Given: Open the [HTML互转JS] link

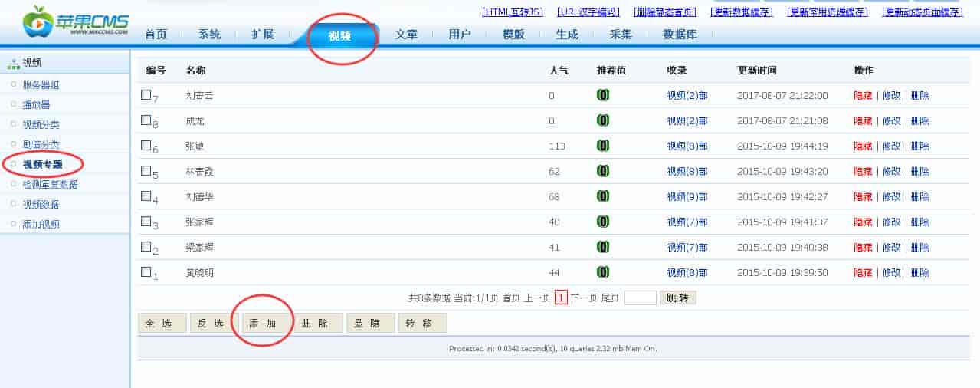Looking at the screenshot, I should (x=513, y=12).
